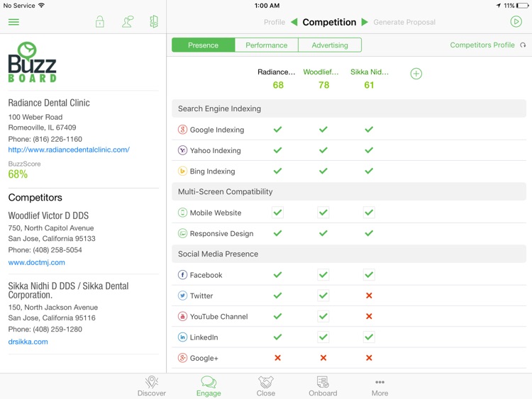532x399 pixels.
Task: Tap the Social Media Presence section header
Action: (349, 254)
